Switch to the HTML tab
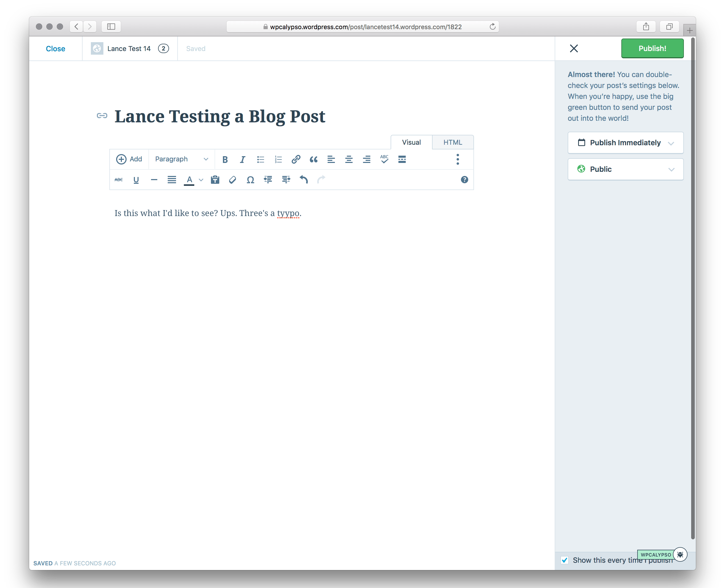Viewport: 725px width, 588px height. [x=453, y=142]
